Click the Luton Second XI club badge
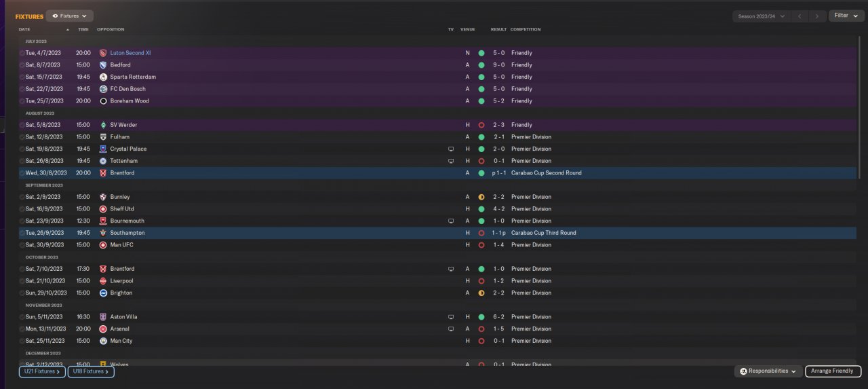This screenshot has width=868, height=389. click(x=103, y=53)
